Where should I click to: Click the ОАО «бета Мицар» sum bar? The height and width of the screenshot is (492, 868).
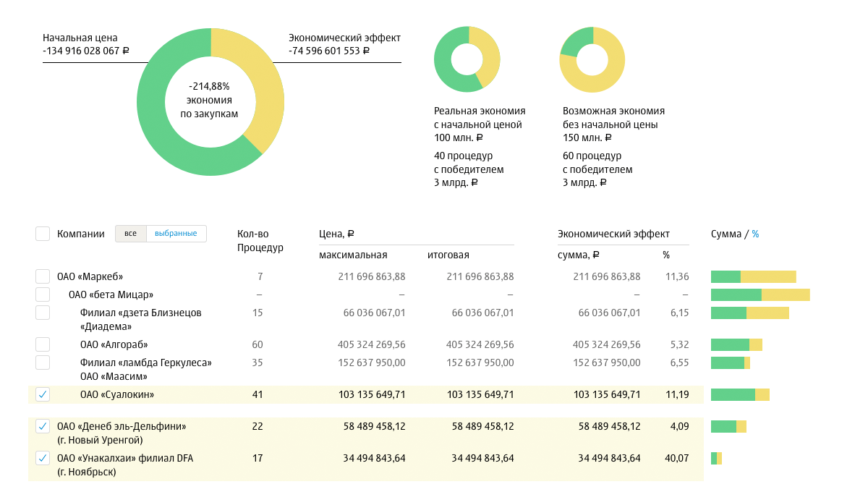point(759,294)
